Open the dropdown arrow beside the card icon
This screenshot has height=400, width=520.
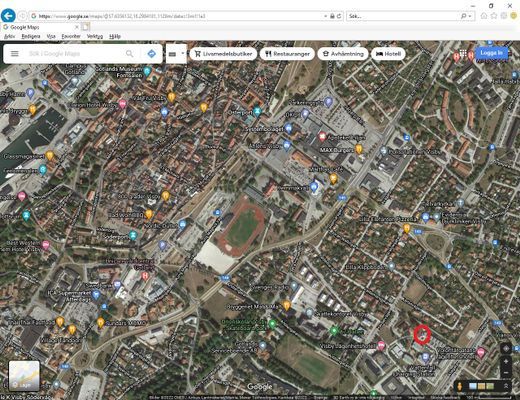point(183,53)
